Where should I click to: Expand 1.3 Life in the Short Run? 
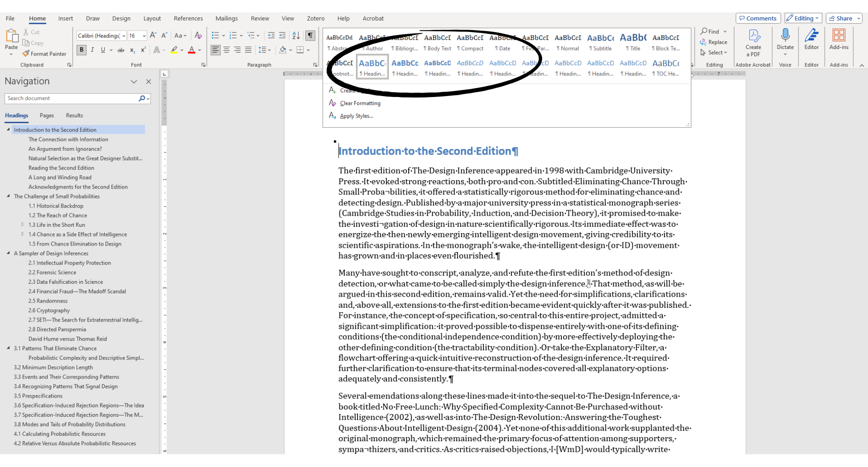[23, 225]
